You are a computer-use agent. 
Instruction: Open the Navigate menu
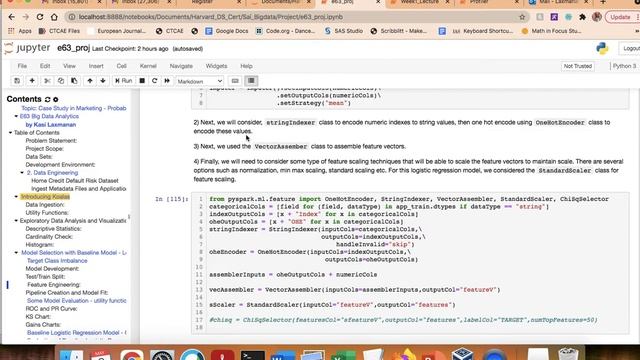coord(181,66)
